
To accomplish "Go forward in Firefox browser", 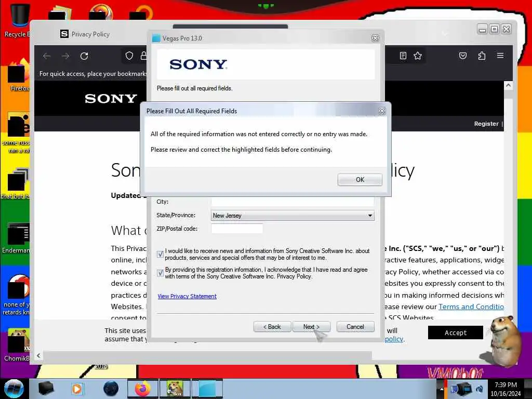I will [x=65, y=56].
